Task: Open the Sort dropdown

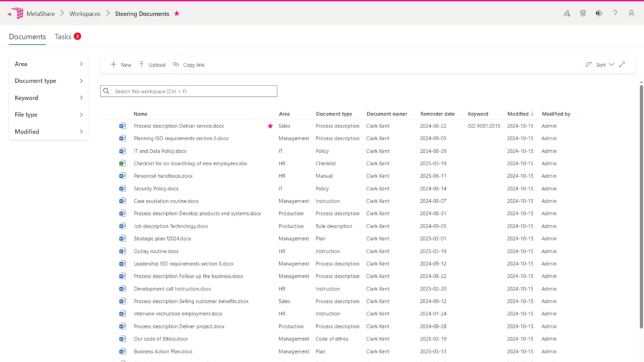Action: tap(600, 65)
